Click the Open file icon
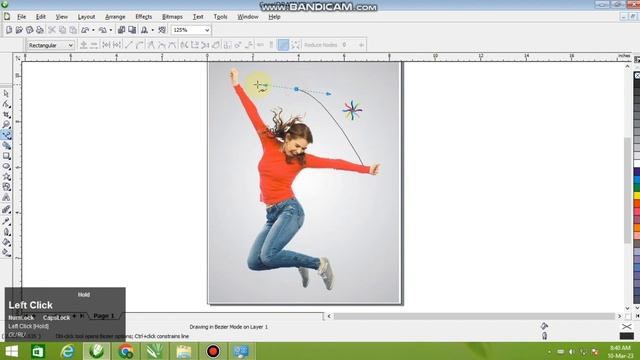Viewport: 640px width, 360px height. pyautogui.click(x=19, y=30)
